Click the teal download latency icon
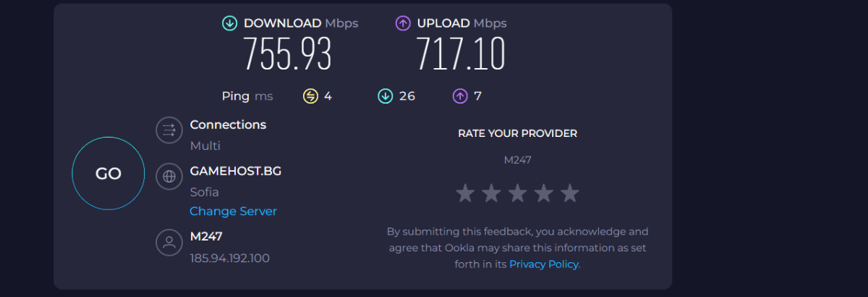 click(385, 96)
